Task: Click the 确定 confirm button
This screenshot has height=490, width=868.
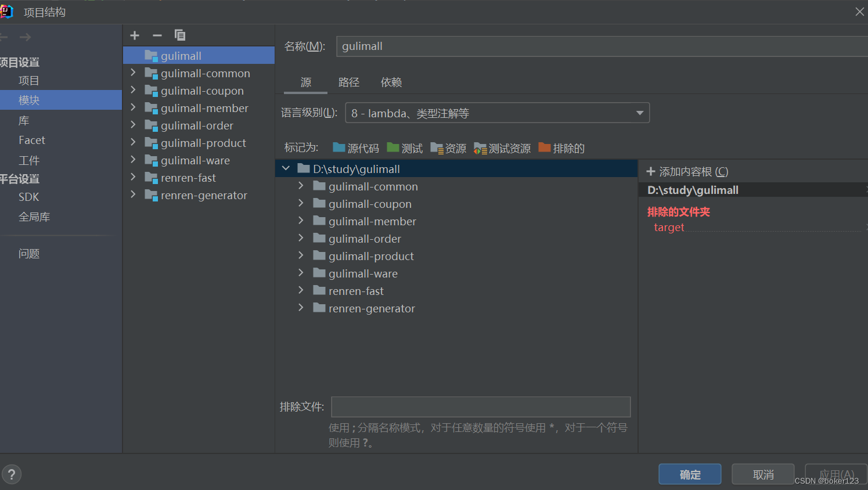Action: (690, 474)
